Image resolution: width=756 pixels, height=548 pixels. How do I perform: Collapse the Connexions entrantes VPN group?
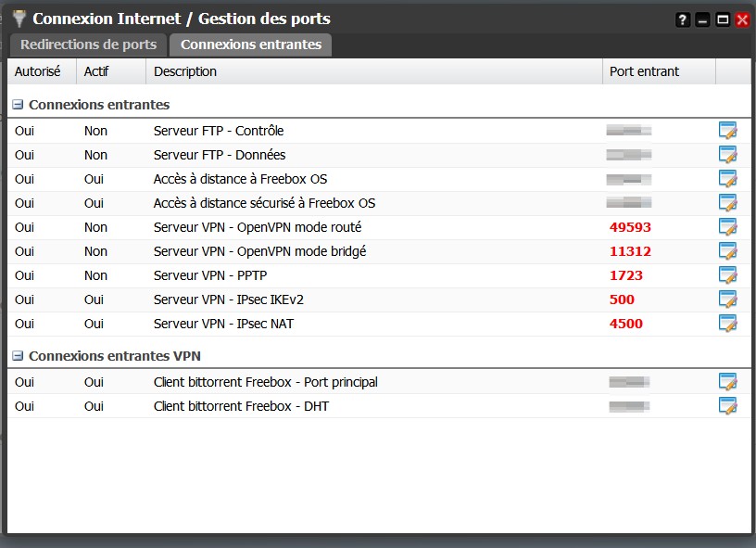pyautogui.click(x=18, y=356)
